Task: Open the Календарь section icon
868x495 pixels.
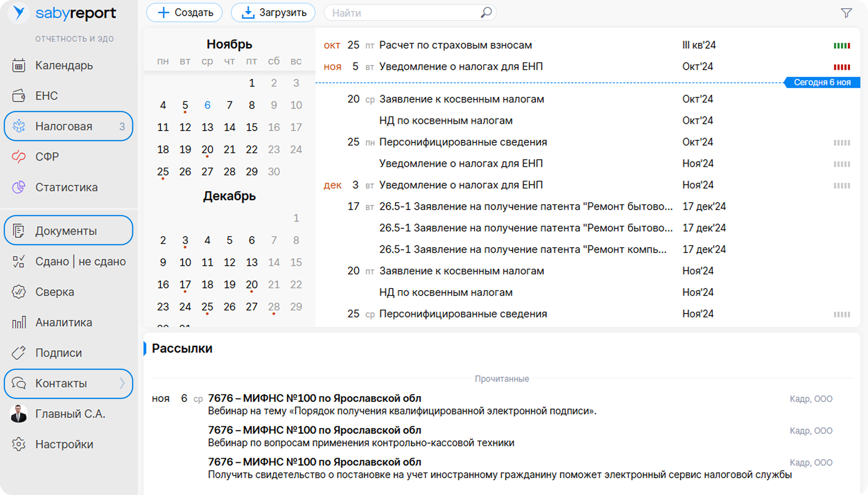Action: [x=19, y=65]
